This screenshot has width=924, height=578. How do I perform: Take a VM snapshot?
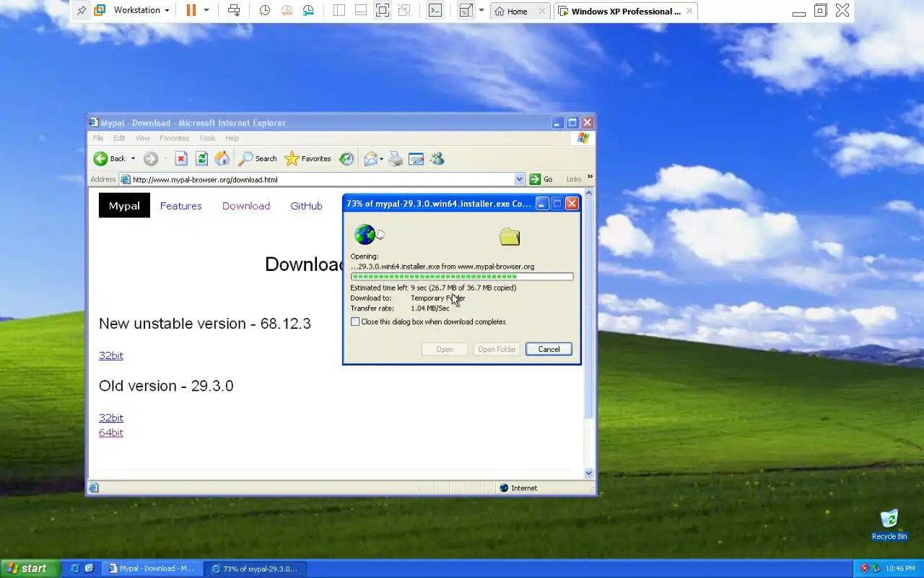[x=264, y=10]
